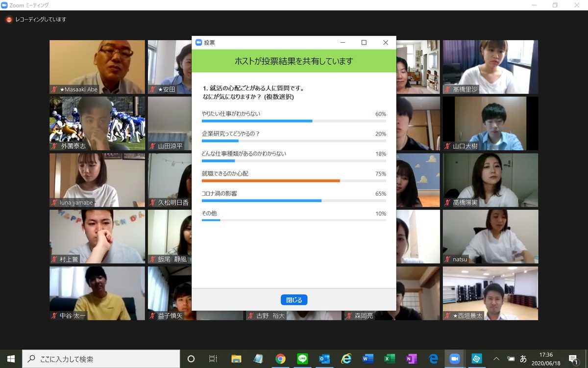
Task: Click the Zoom logo in the poll title bar
Action: click(198, 43)
